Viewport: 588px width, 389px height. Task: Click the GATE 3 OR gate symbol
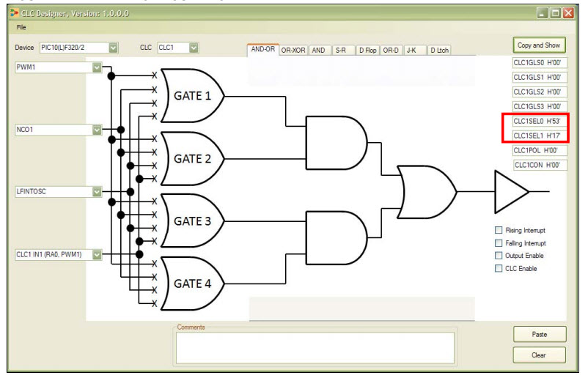(x=192, y=221)
